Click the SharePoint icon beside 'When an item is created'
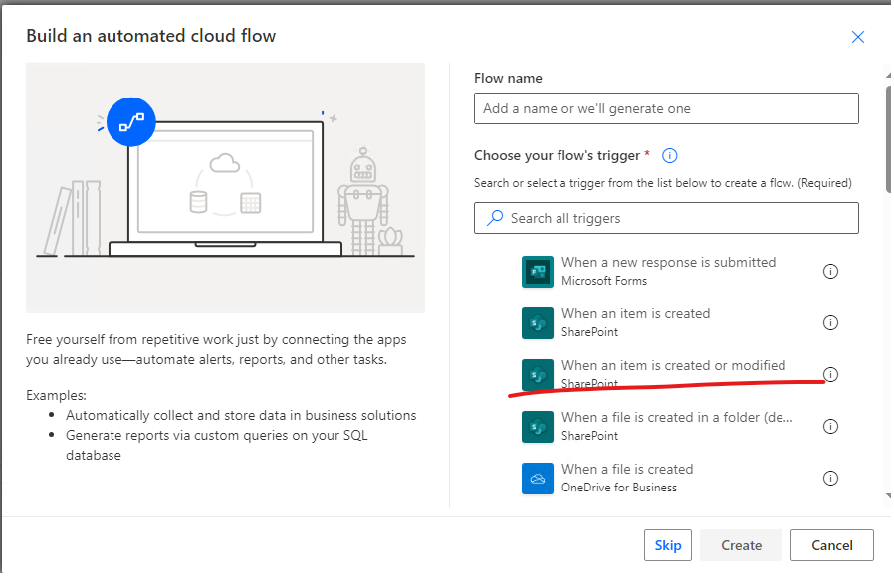Screen dimensions: 894x588 click(x=537, y=323)
